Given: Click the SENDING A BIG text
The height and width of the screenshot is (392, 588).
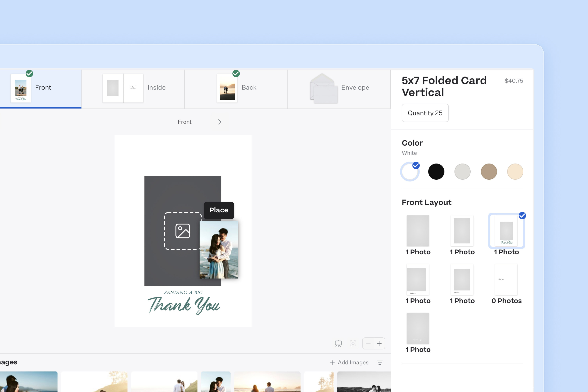Looking at the screenshot, I should click(x=183, y=293).
